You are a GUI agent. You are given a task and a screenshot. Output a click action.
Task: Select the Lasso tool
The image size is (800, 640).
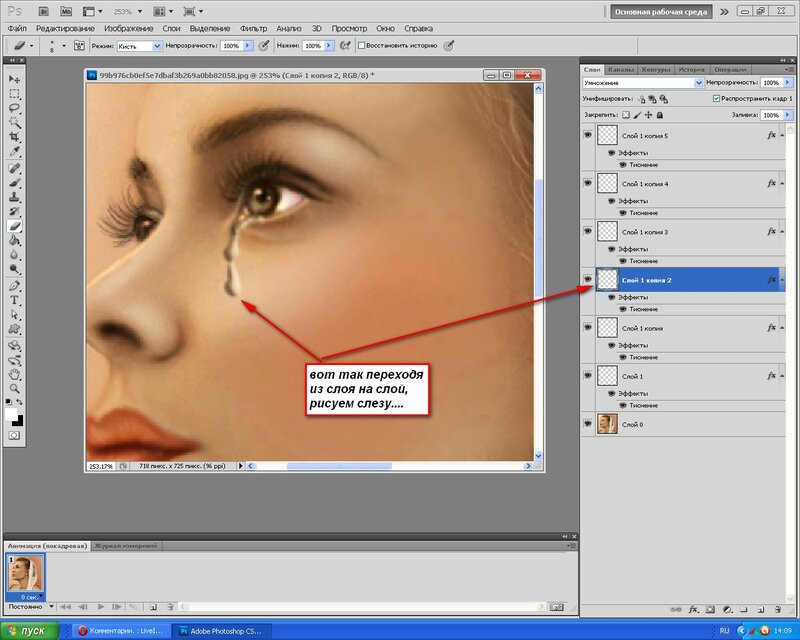point(15,108)
